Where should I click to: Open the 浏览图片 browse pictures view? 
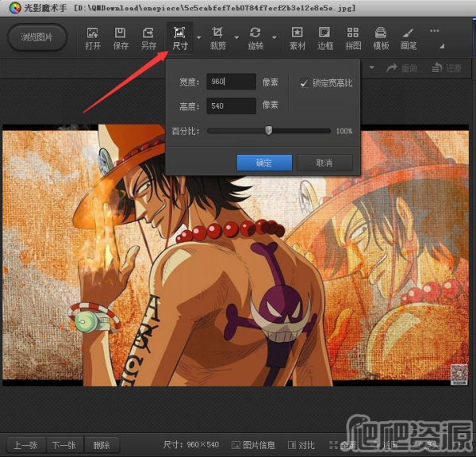click(36, 37)
